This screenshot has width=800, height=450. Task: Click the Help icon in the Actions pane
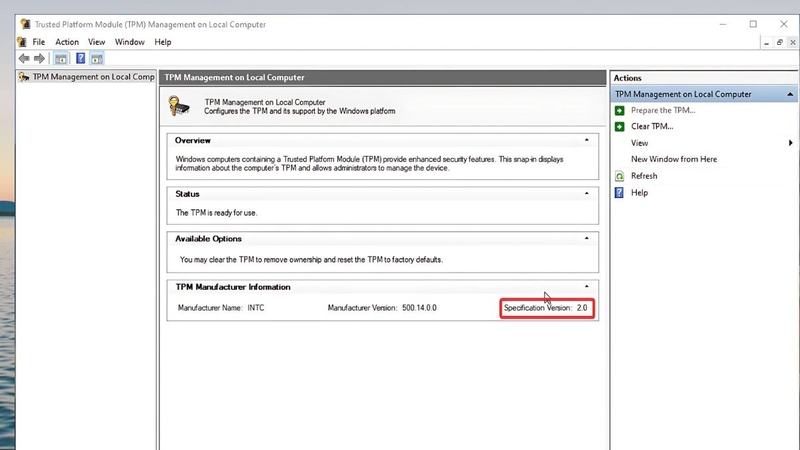click(619, 193)
